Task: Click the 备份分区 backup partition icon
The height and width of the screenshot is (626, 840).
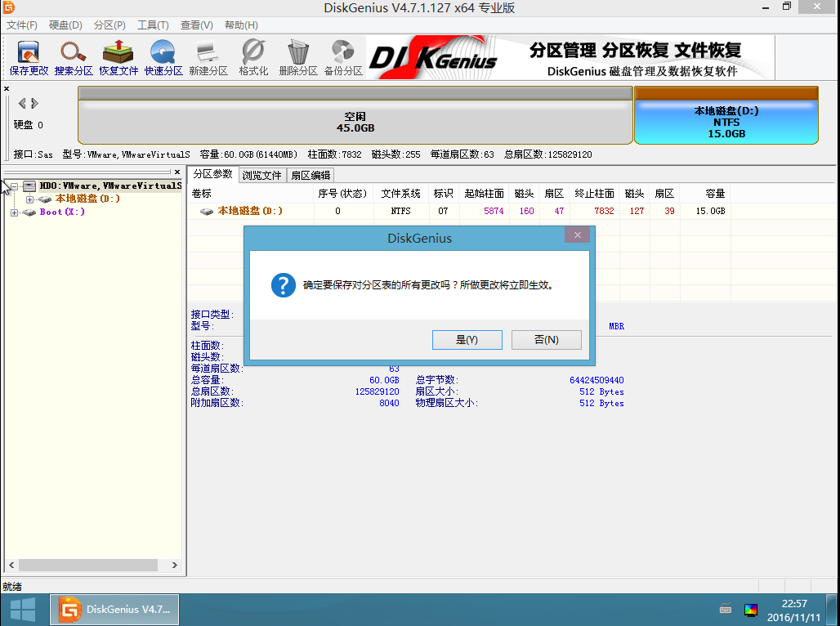Action: [343, 58]
